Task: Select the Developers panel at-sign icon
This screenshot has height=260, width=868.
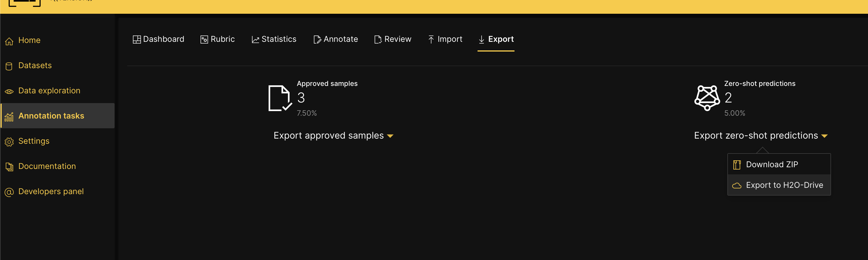Action: (9, 191)
